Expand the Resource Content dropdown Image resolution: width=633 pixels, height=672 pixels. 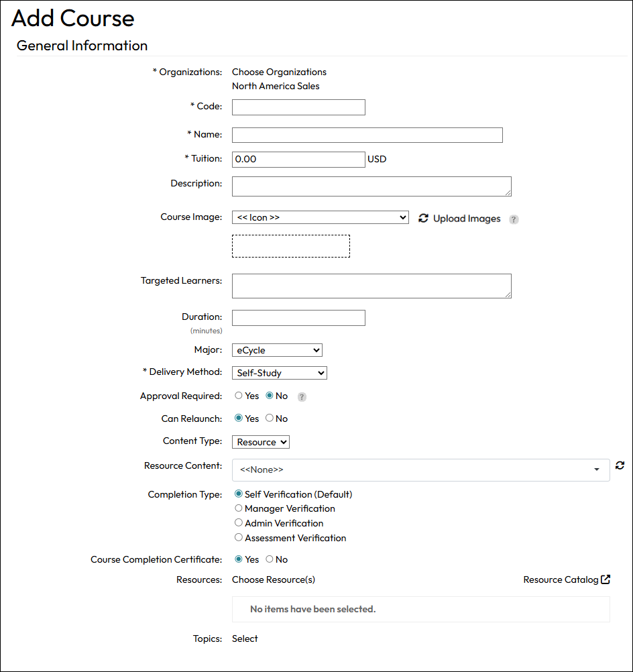coord(421,469)
